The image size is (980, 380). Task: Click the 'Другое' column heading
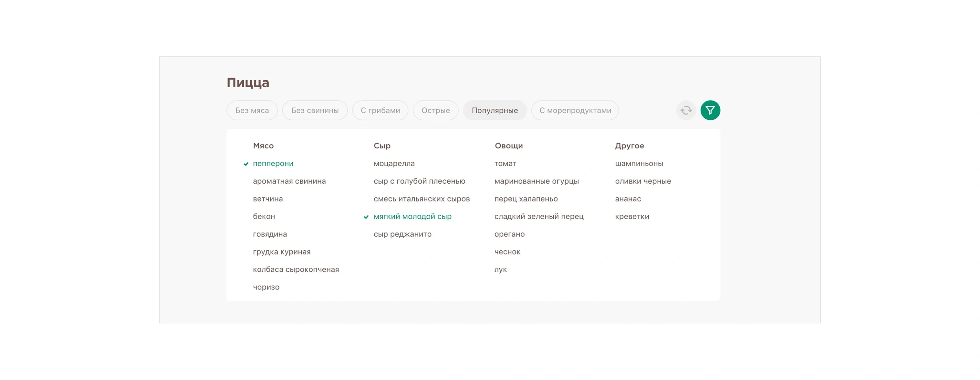point(629,146)
